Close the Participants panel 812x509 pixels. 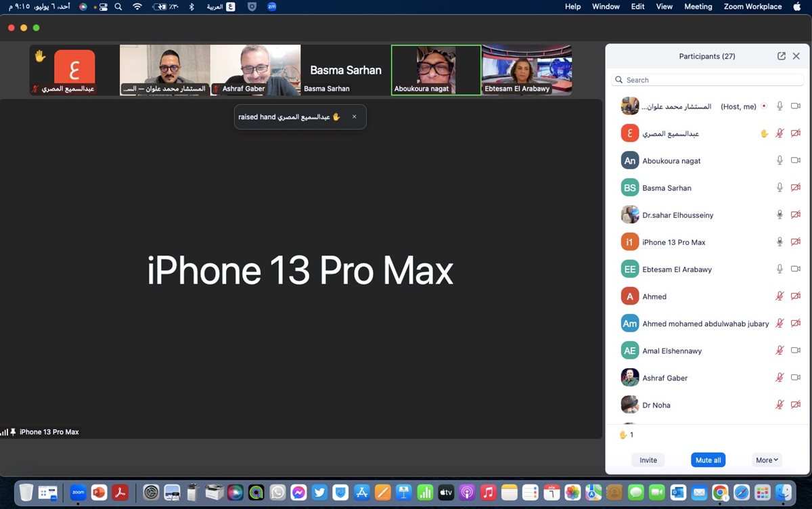[x=796, y=56]
